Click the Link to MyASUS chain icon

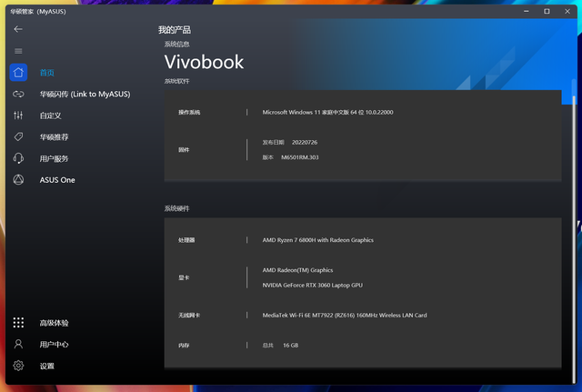click(x=18, y=94)
